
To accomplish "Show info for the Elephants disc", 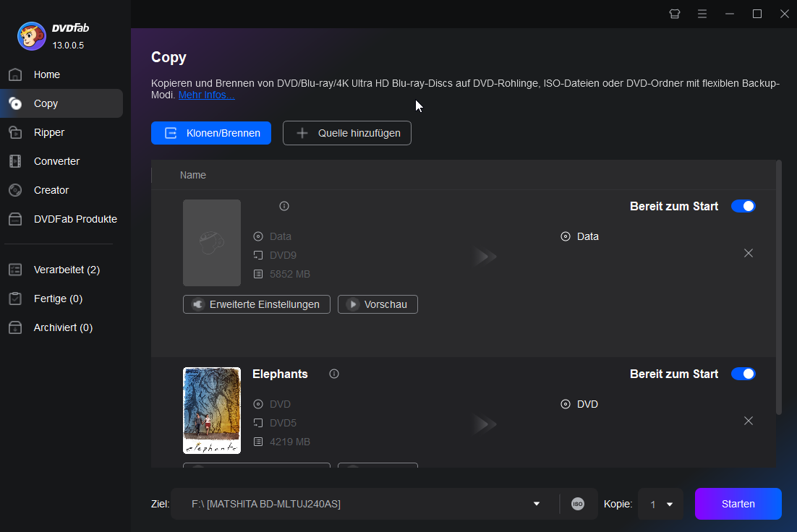I will tap(333, 374).
